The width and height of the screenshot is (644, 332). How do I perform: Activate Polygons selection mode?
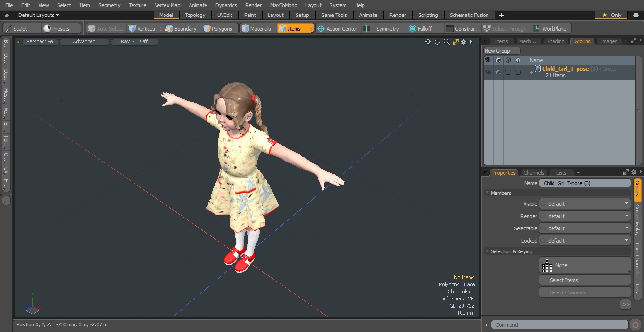pos(218,29)
